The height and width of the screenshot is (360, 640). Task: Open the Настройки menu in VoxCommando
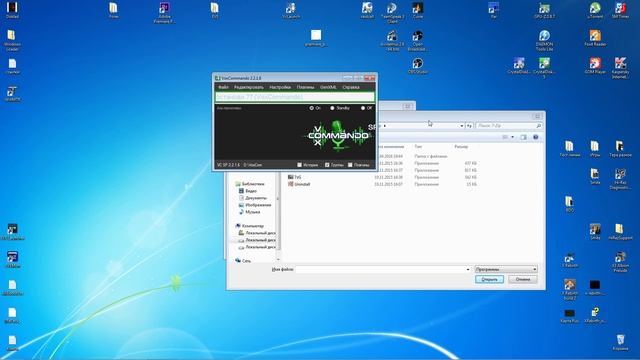point(280,87)
